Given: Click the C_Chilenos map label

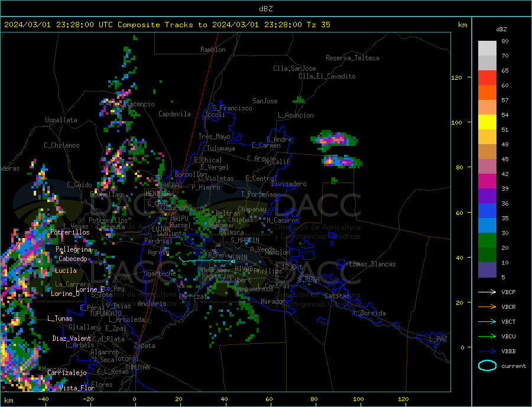Looking at the screenshot, I should 61,145.
